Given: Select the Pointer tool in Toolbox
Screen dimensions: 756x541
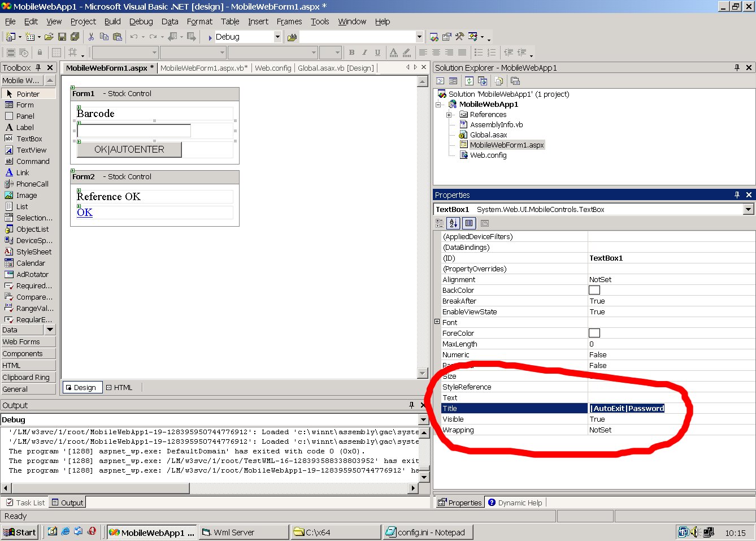Looking at the screenshot, I should click(28, 94).
